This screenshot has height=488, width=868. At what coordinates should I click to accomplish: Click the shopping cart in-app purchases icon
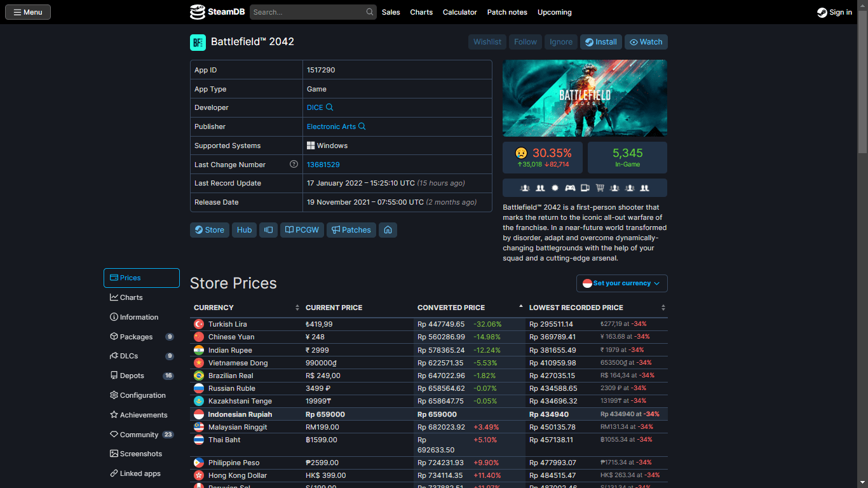pyautogui.click(x=600, y=188)
